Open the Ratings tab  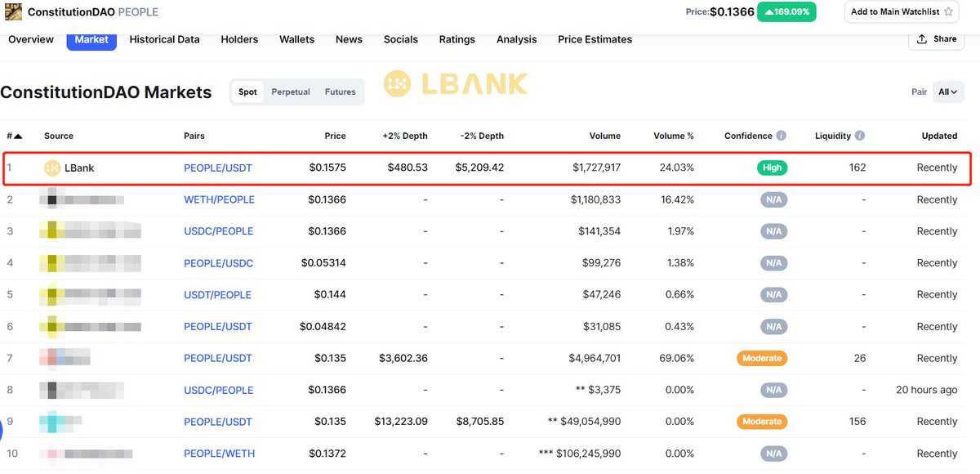click(x=457, y=39)
